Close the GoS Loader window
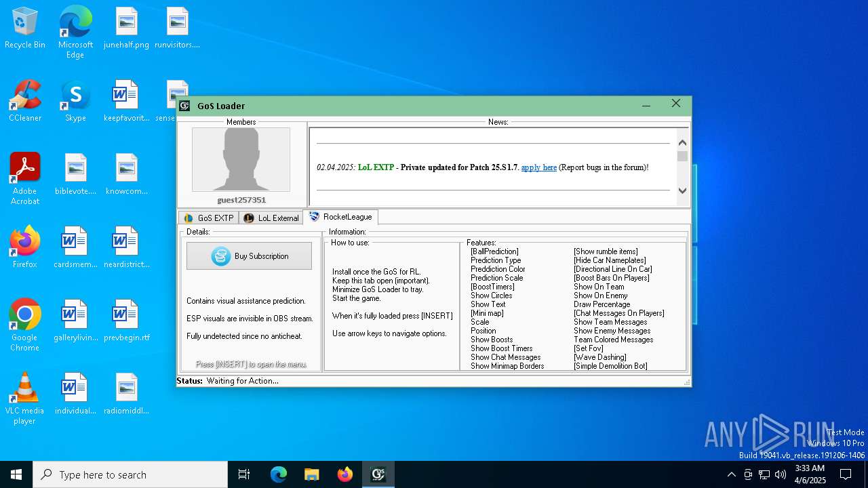The image size is (868, 488). coord(676,104)
